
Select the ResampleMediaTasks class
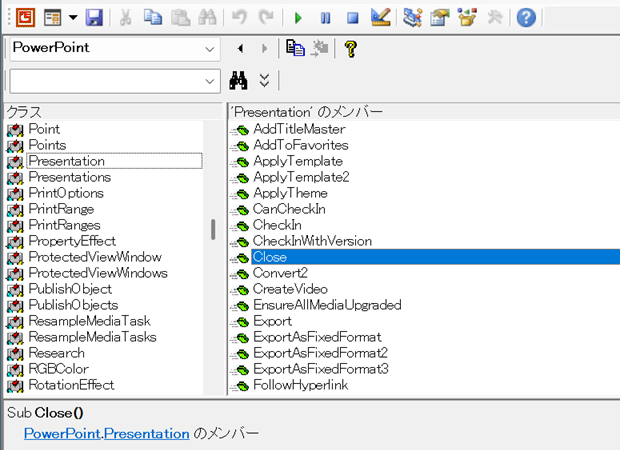93,337
